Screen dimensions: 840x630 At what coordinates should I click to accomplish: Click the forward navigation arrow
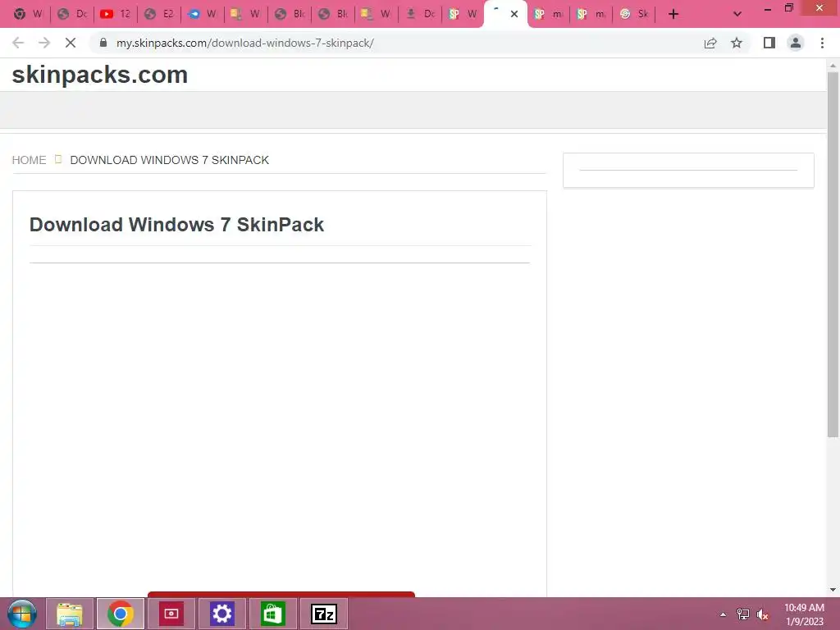pos(44,43)
